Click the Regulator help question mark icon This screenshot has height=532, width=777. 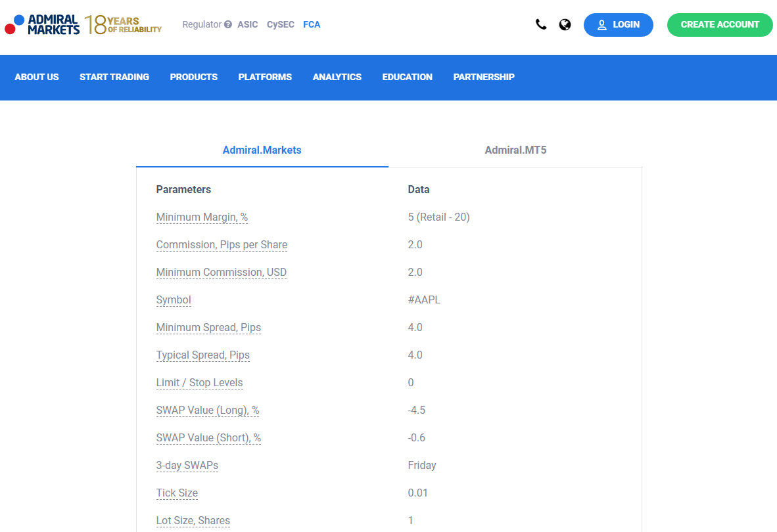click(x=228, y=25)
